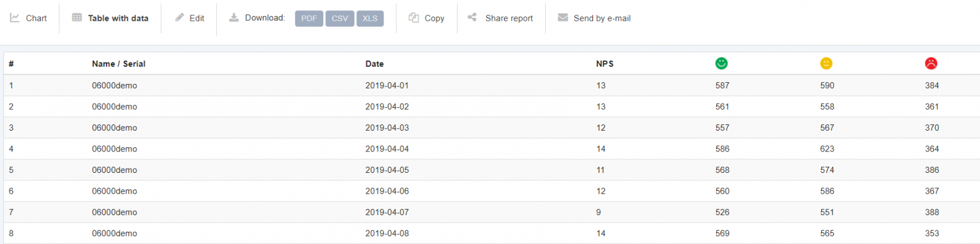Click the Date column header
This screenshot has height=244, width=980.
click(375, 64)
